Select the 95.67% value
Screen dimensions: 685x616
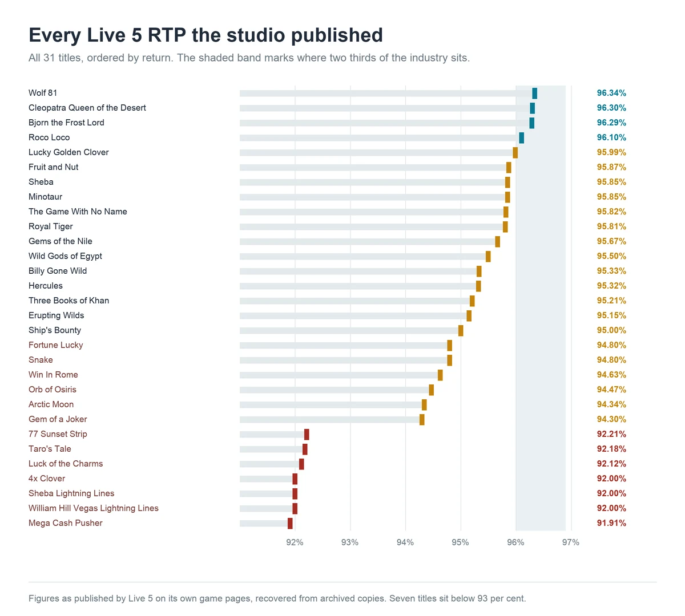(x=611, y=241)
